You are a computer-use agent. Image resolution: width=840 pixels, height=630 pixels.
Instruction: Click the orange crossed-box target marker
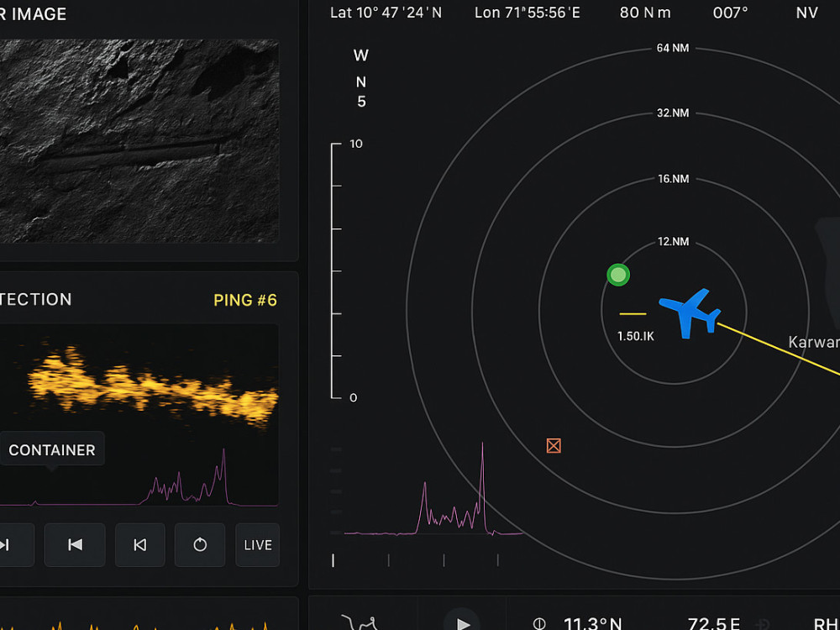point(554,446)
